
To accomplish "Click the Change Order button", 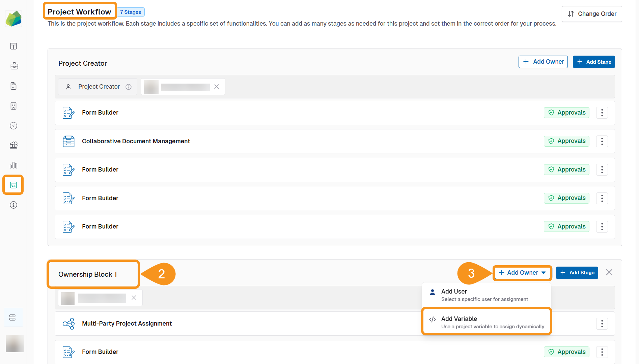I will (592, 14).
